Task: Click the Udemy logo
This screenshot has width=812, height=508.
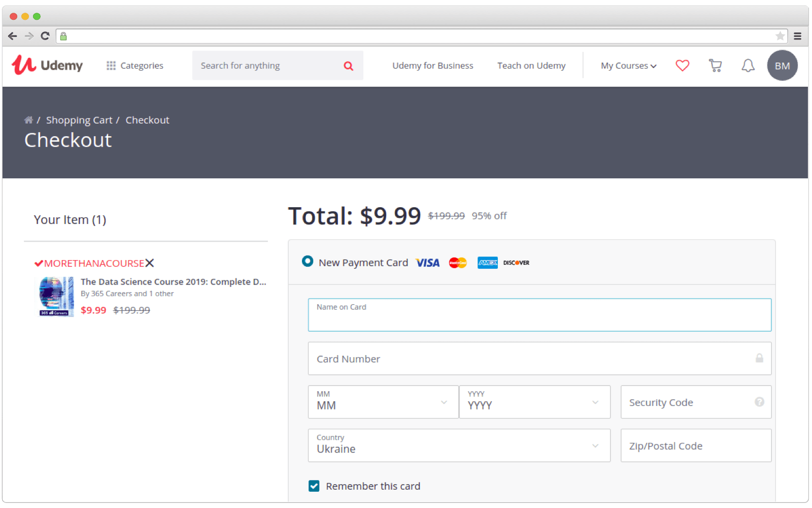Action: (x=47, y=65)
